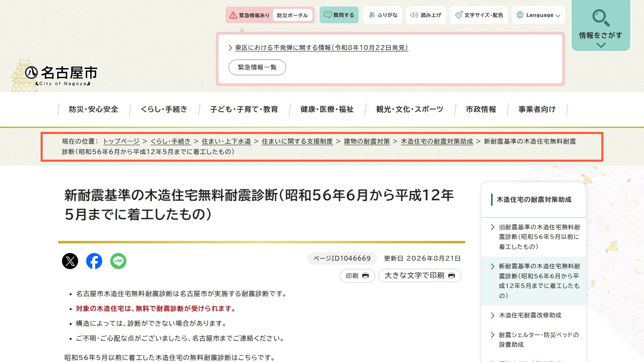Go to 住まいに関する支援制度 breadcrumb link
Screen dimensions: 644x362
pos(297,141)
